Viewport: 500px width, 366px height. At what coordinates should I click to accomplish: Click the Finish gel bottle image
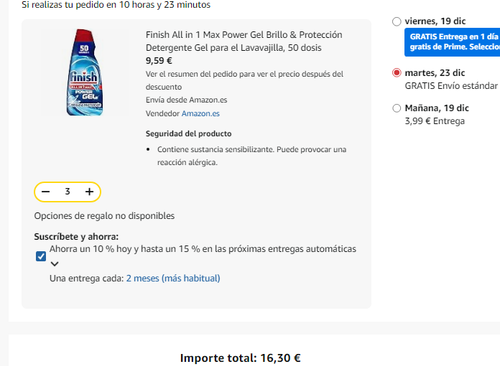84,72
